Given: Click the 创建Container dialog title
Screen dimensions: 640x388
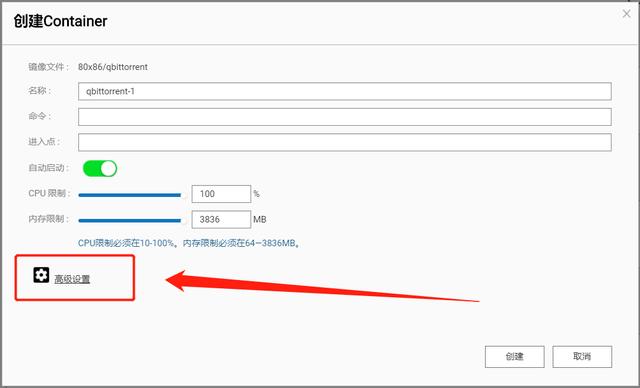Looking at the screenshot, I should coord(60,21).
